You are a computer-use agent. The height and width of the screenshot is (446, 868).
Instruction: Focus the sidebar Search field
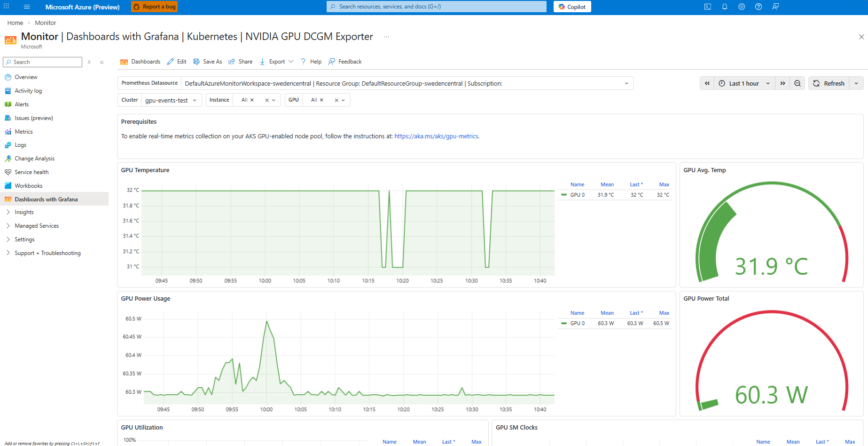pos(43,62)
